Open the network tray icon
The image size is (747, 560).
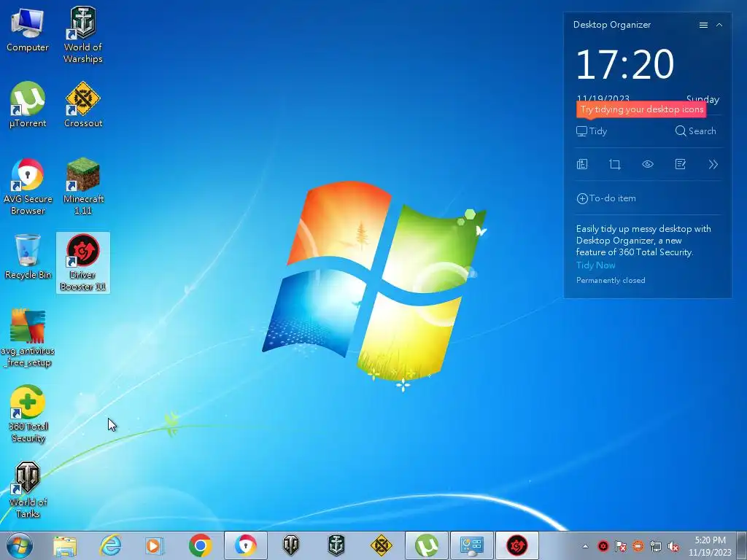click(656, 546)
